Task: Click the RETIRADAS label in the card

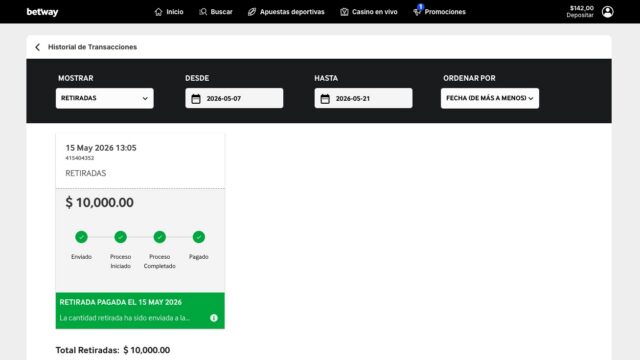Action: 86,173
